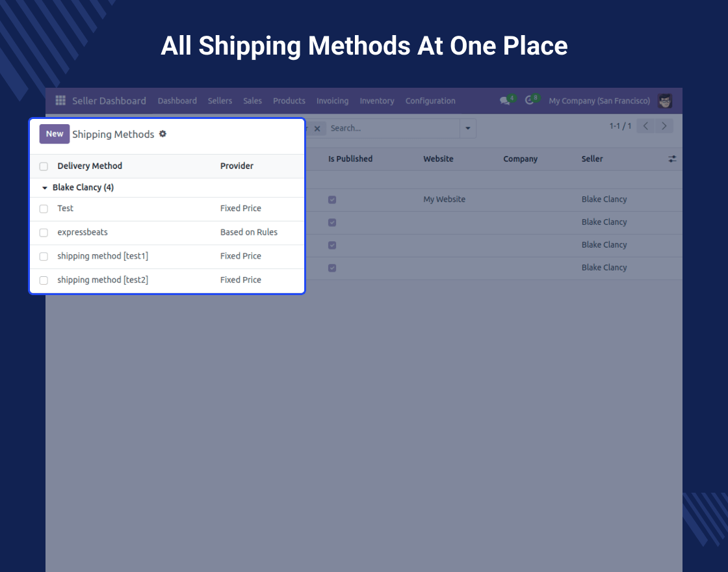Open the messages chat bubble icon
728x572 pixels.
click(x=504, y=101)
